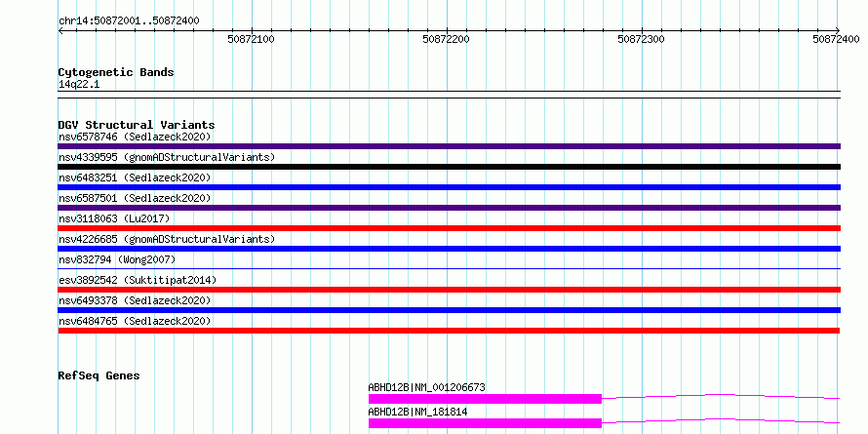
Task: Select the blue bar under nsv6483251
Action: (x=449, y=187)
